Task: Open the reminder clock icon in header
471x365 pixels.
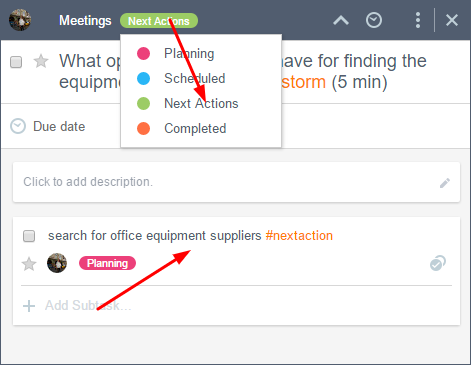Action: point(374,21)
